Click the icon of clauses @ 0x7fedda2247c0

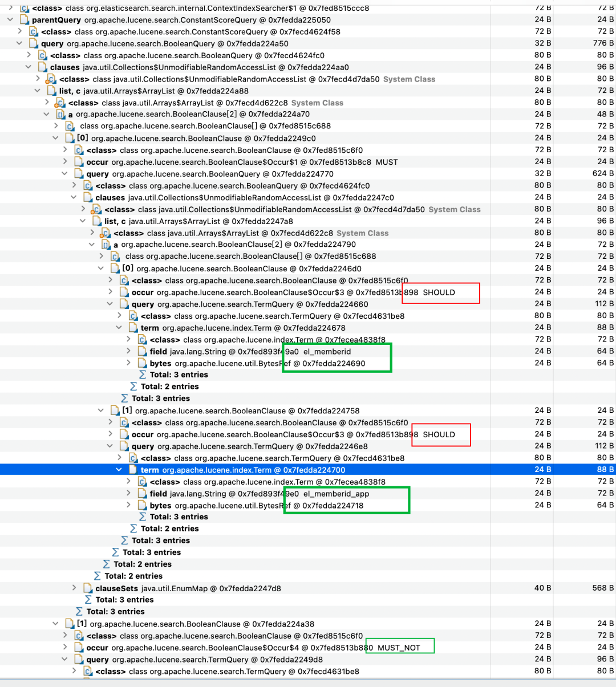[88, 198]
